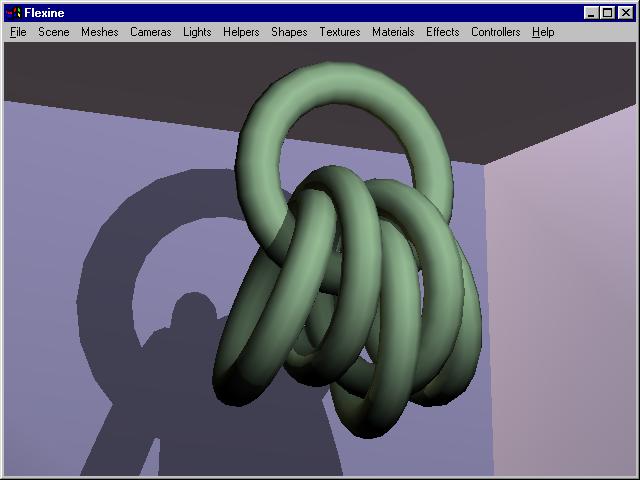640x480 pixels.
Task: Open the Controllers menu
Action: (x=496, y=32)
